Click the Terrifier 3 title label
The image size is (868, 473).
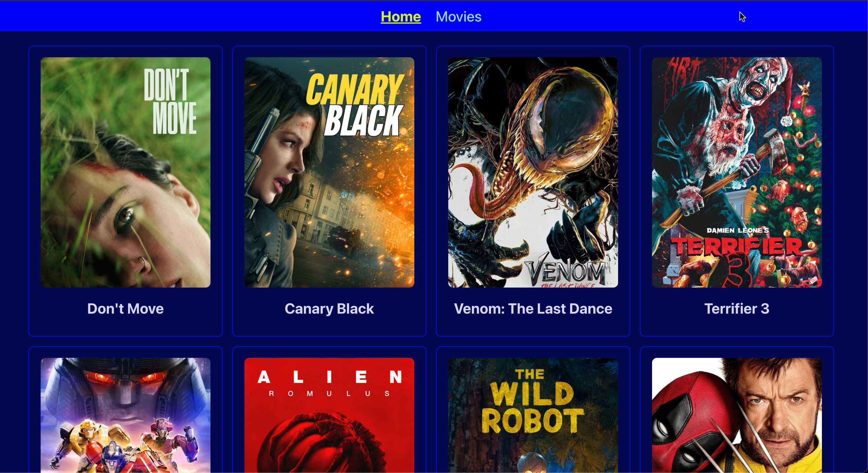pyautogui.click(x=737, y=308)
